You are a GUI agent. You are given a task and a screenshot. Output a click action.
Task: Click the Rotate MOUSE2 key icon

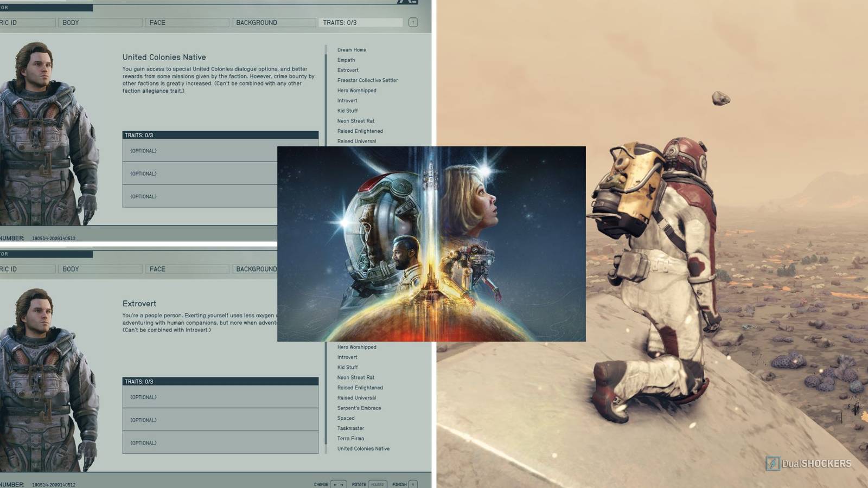click(x=378, y=484)
